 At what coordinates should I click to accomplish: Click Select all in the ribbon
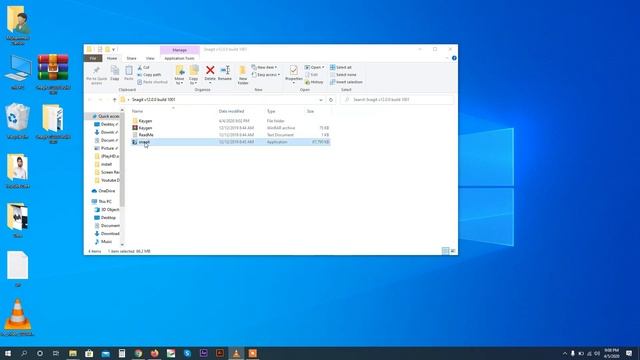click(341, 67)
